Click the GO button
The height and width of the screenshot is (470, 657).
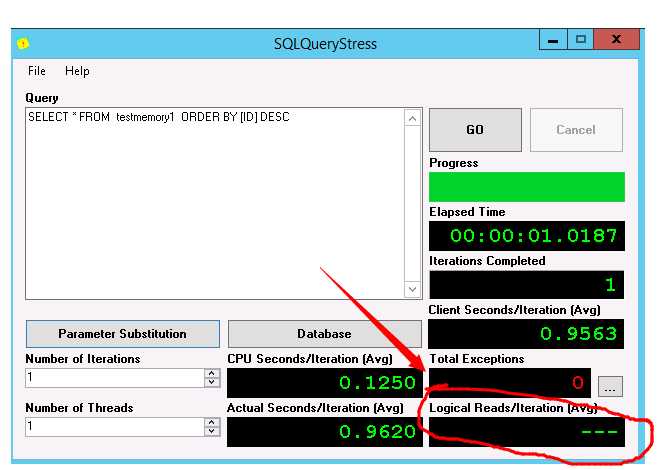tap(475, 130)
